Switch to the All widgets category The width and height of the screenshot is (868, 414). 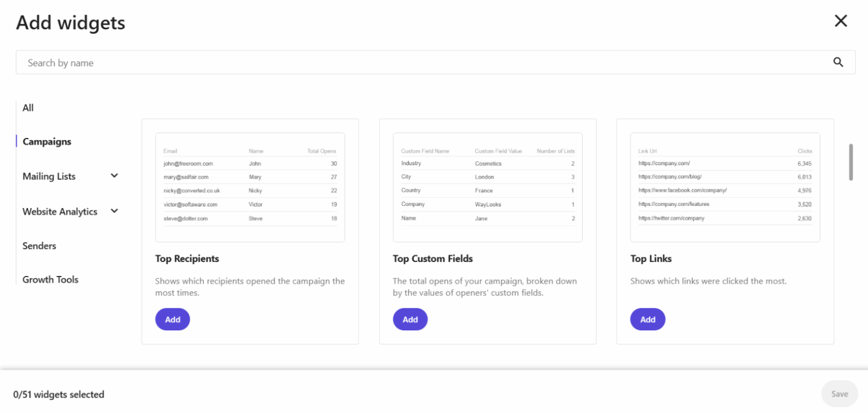pyautogui.click(x=28, y=107)
